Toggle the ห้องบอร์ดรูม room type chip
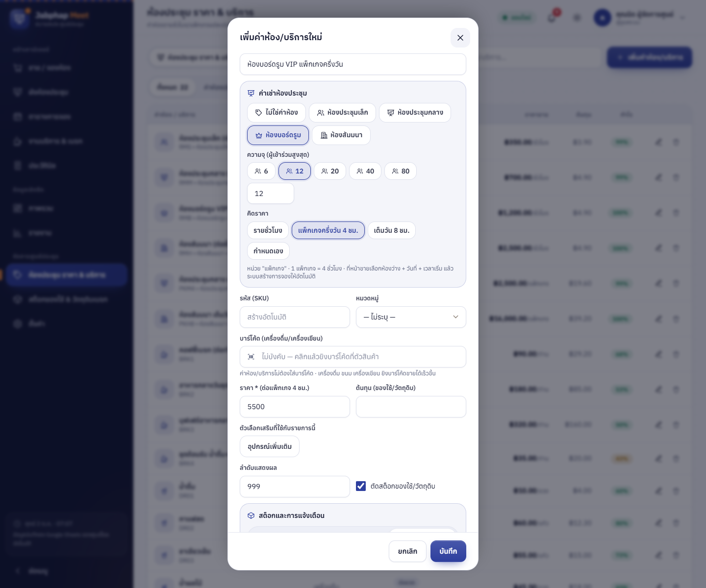Viewport: 706px width, 588px height. (278, 135)
